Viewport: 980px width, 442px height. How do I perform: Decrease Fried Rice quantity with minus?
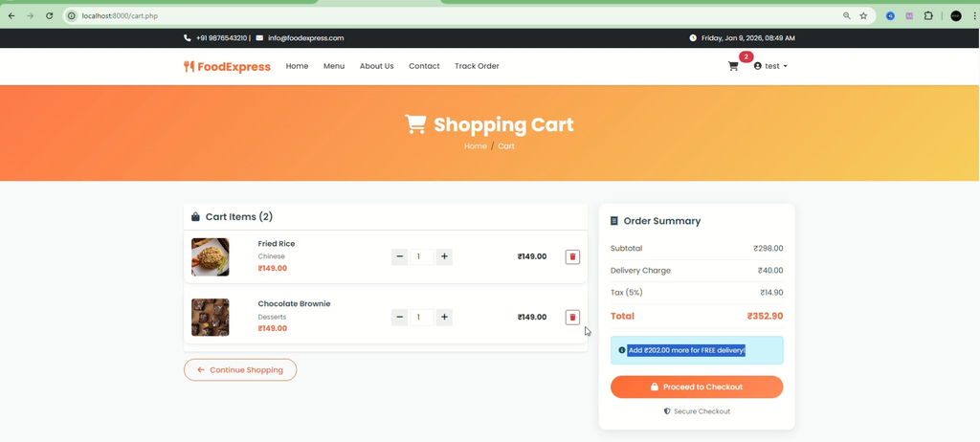[399, 257]
